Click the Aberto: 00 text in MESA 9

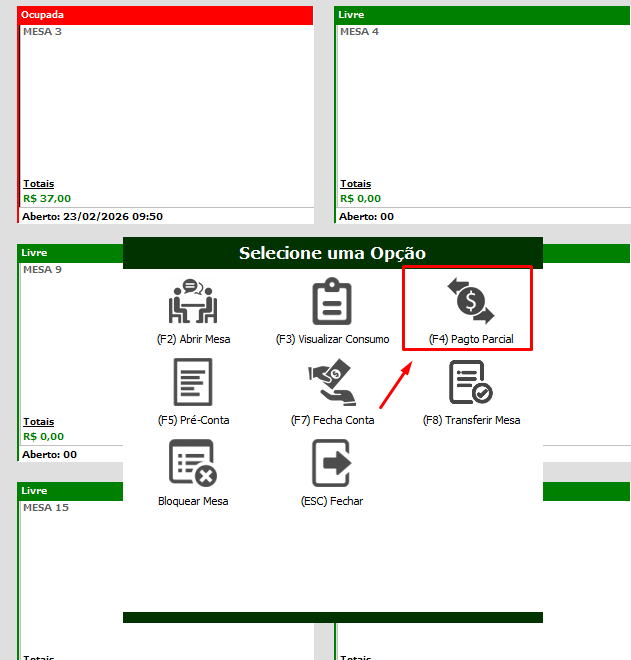point(50,455)
